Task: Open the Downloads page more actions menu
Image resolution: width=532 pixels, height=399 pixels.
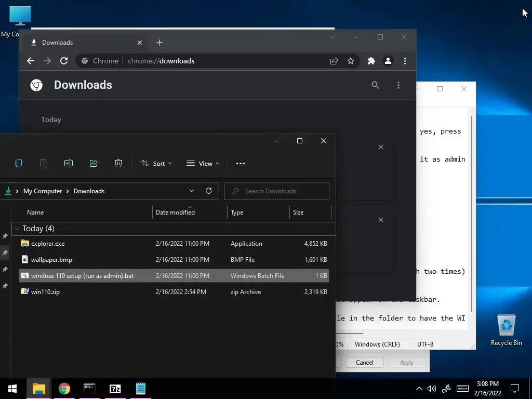Action: click(398, 85)
